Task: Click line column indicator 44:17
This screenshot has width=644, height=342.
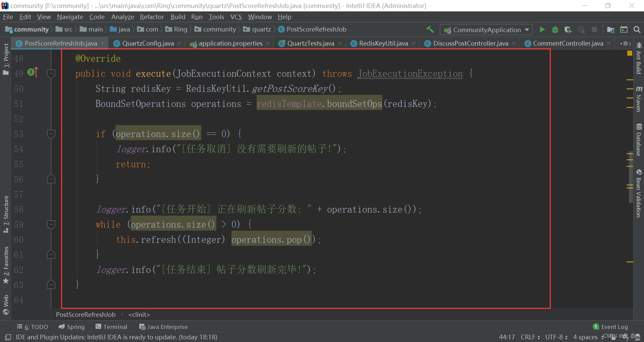Action: [507, 337]
